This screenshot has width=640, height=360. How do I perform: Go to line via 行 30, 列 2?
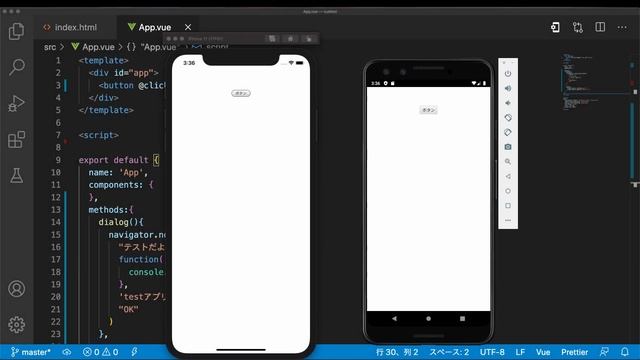pyautogui.click(x=397, y=352)
